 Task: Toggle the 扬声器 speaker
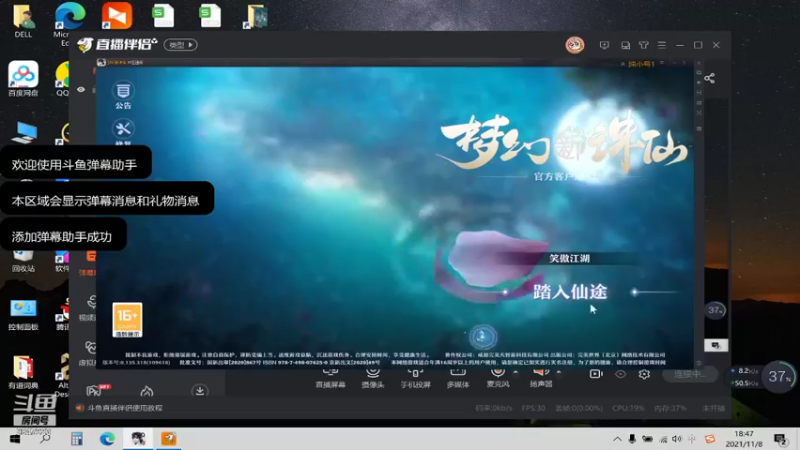pos(540,378)
